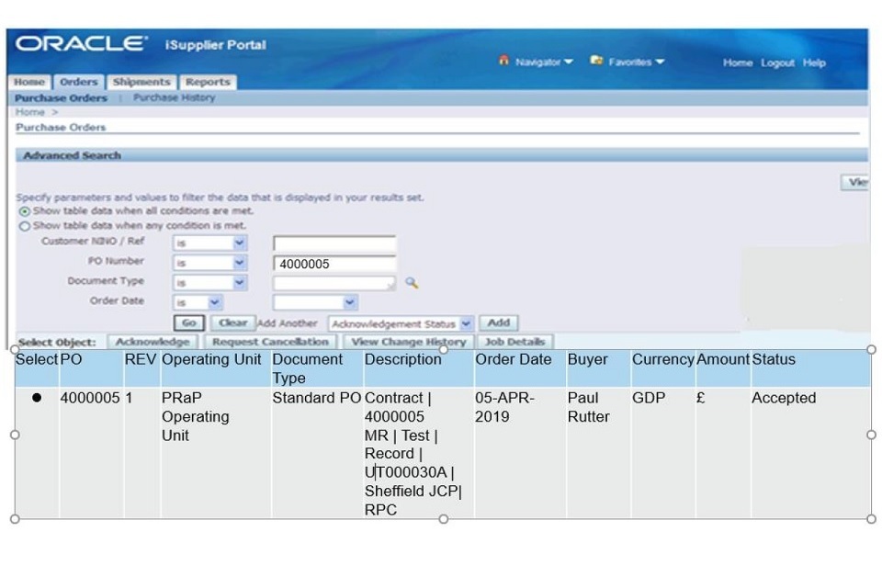The image size is (882, 588).
Task: Click the Logout link
Action: tap(777, 62)
